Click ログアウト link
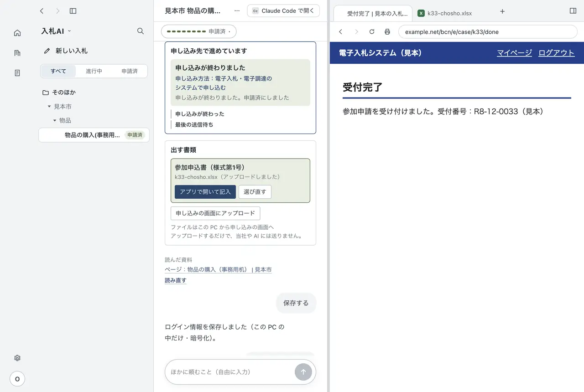This screenshot has width=584, height=392. coord(556,53)
